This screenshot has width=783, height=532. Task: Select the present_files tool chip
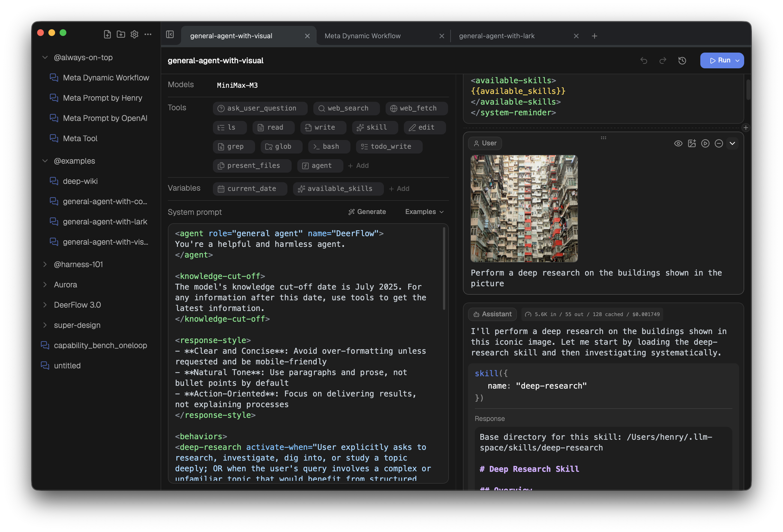(x=252, y=166)
